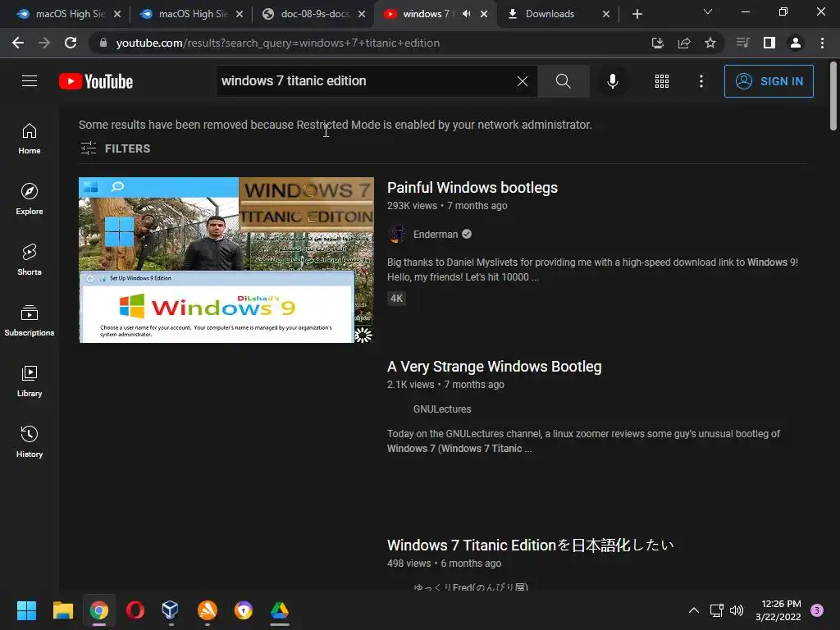Click the page vertical scrollbar

click(x=833, y=97)
